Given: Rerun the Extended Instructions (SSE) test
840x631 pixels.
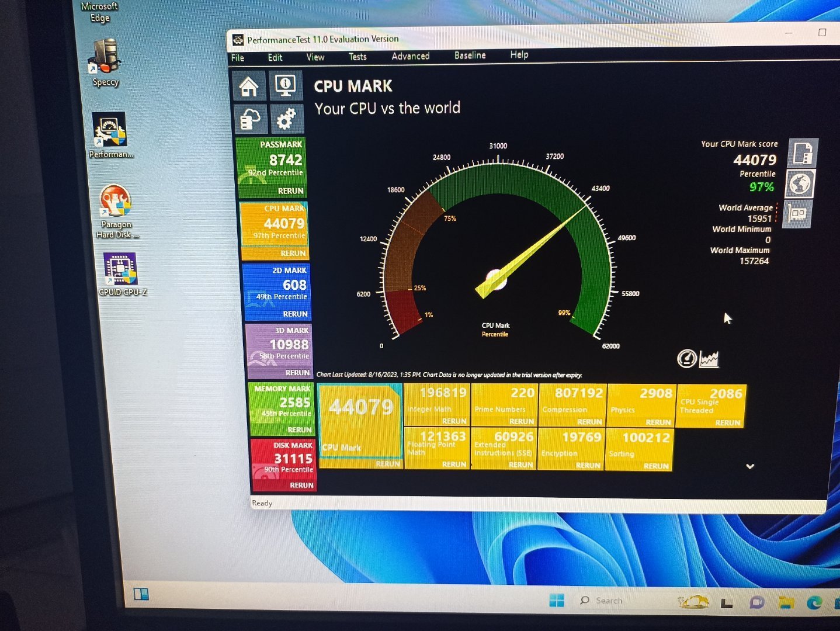Looking at the screenshot, I should 521,465.
